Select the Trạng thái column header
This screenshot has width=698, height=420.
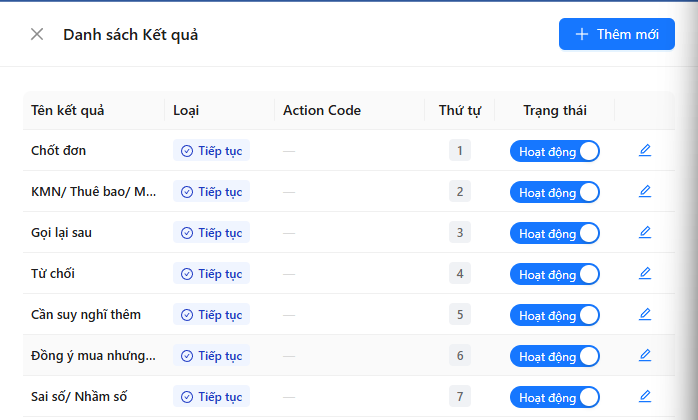(x=555, y=110)
